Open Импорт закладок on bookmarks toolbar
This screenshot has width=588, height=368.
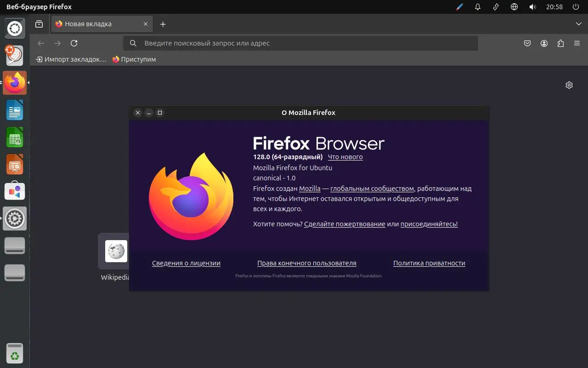(70, 59)
